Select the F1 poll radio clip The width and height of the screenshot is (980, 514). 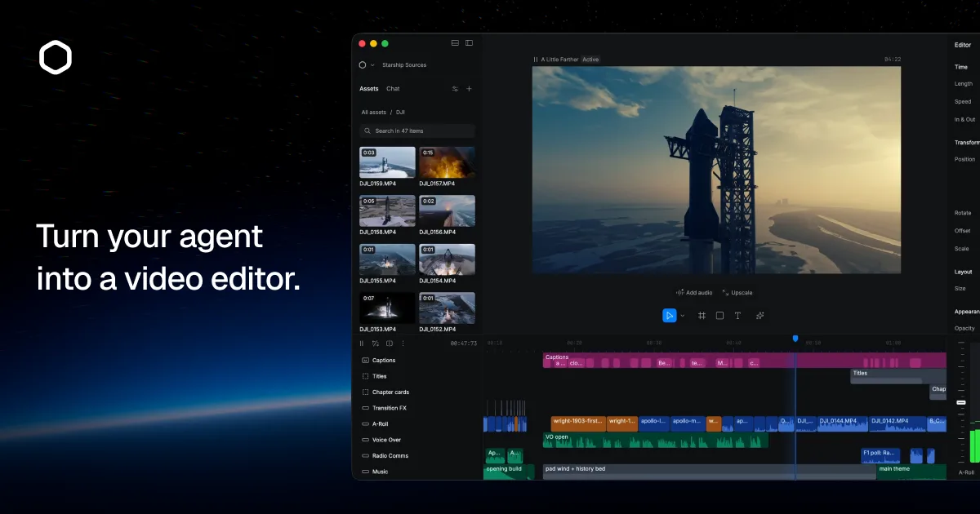click(x=880, y=455)
